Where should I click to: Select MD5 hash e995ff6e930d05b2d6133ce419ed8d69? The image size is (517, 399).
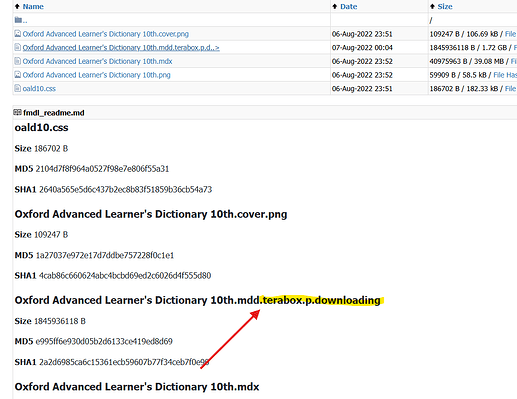coord(104,341)
